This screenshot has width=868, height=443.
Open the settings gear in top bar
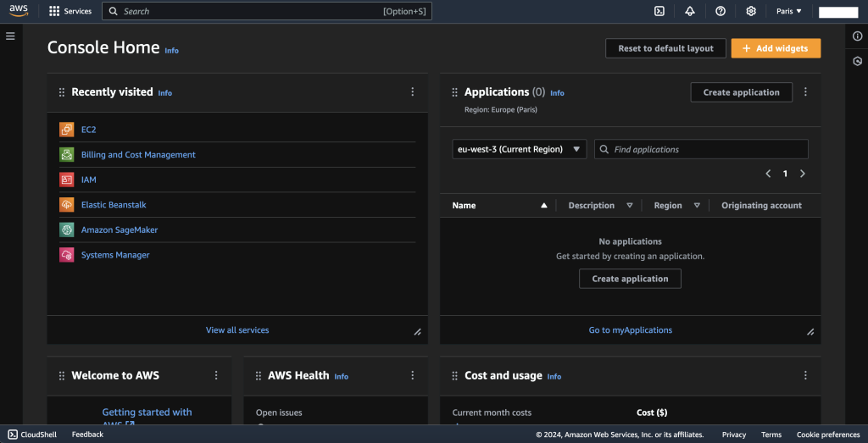751,11
